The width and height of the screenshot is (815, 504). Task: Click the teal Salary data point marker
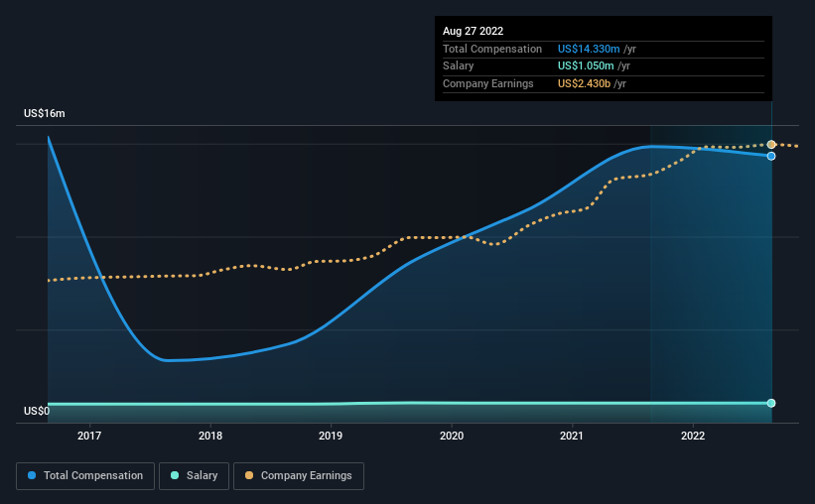tap(771, 403)
